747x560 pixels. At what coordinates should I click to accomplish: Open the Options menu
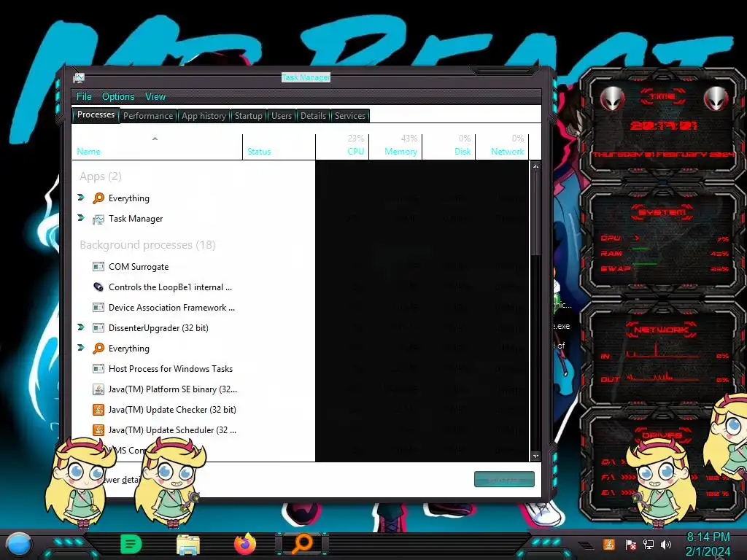click(x=118, y=97)
